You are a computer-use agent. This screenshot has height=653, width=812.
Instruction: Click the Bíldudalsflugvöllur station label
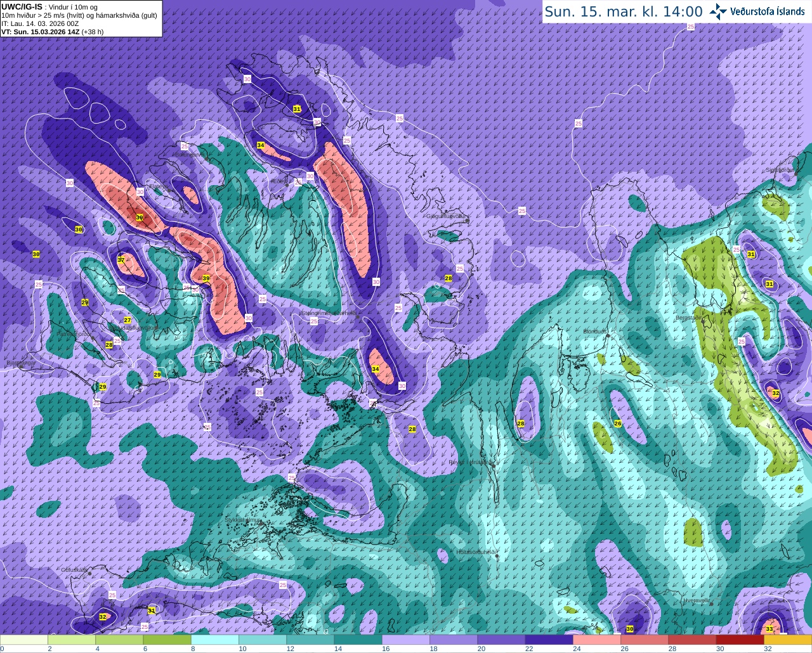pos(134,328)
